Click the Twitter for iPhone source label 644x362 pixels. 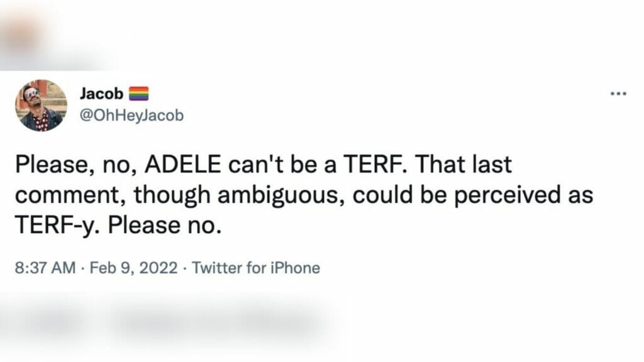(256, 268)
